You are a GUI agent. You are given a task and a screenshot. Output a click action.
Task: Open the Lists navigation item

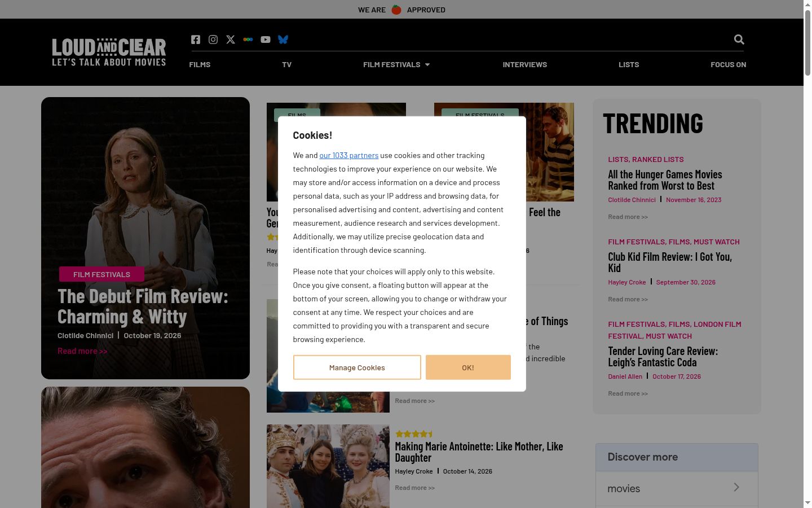pyautogui.click(x=629, y=64)
